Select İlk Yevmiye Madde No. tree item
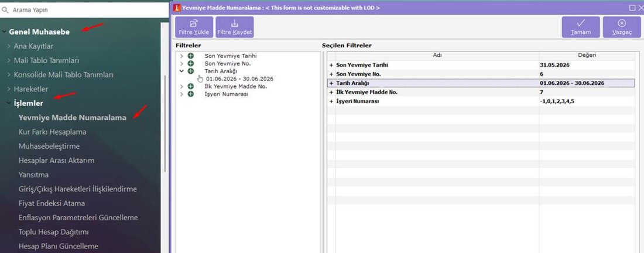 [236, 86]
